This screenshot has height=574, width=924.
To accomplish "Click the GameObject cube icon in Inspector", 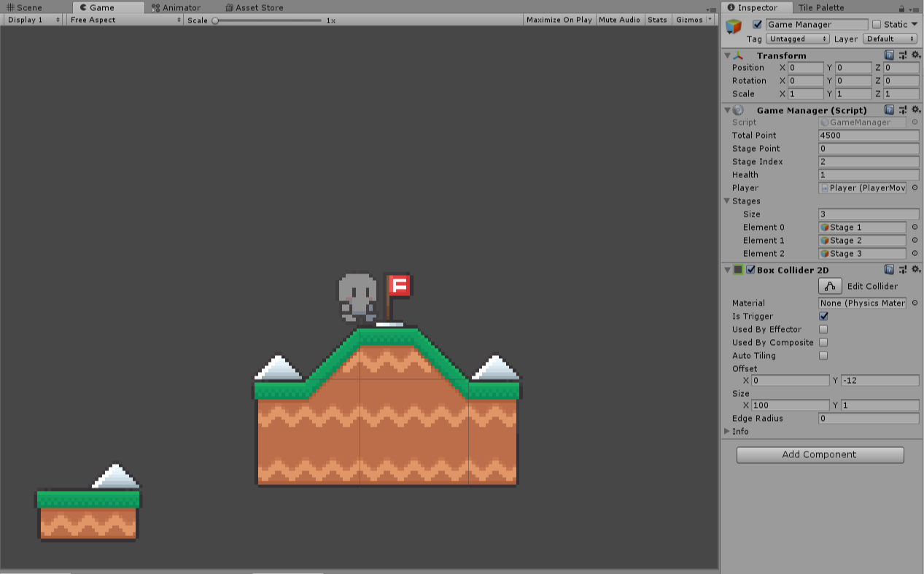I will (x=733, y=26).
